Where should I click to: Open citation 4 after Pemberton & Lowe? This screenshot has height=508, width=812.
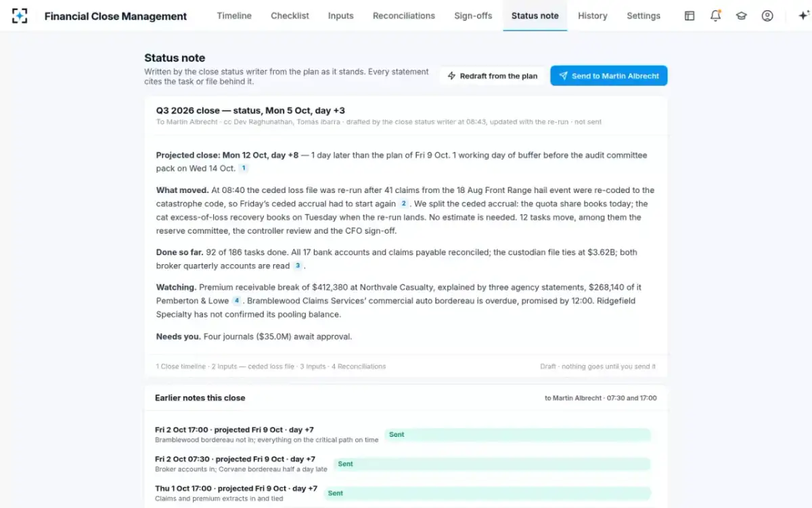click(237, 301)
